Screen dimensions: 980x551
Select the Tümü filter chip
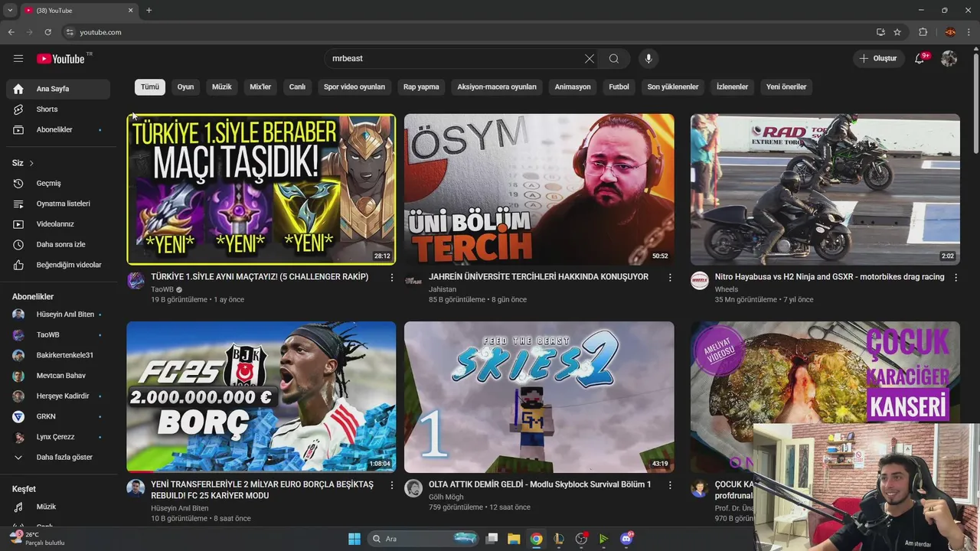(x=150, y=86)
